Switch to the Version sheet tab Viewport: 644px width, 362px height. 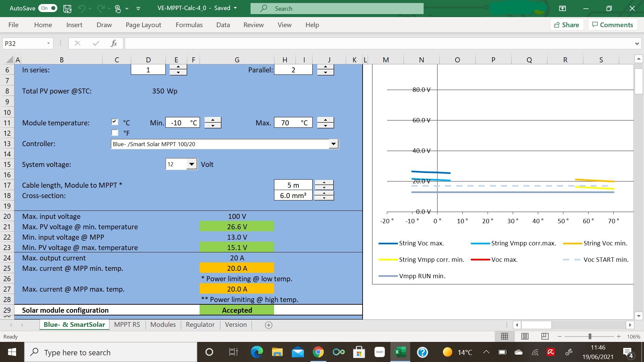pyautogui.click(x=236, y=324)
